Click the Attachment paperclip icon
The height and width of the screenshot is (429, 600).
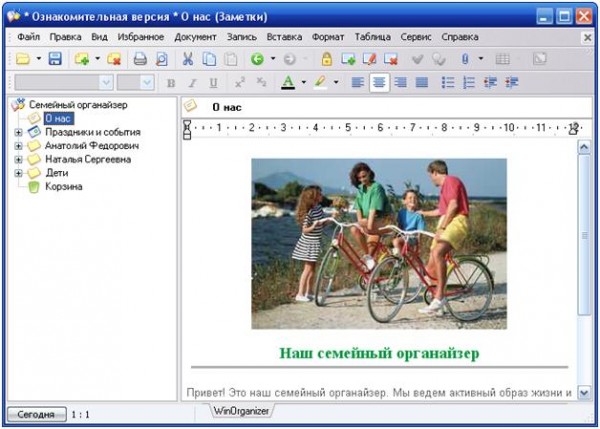point(465,59)
